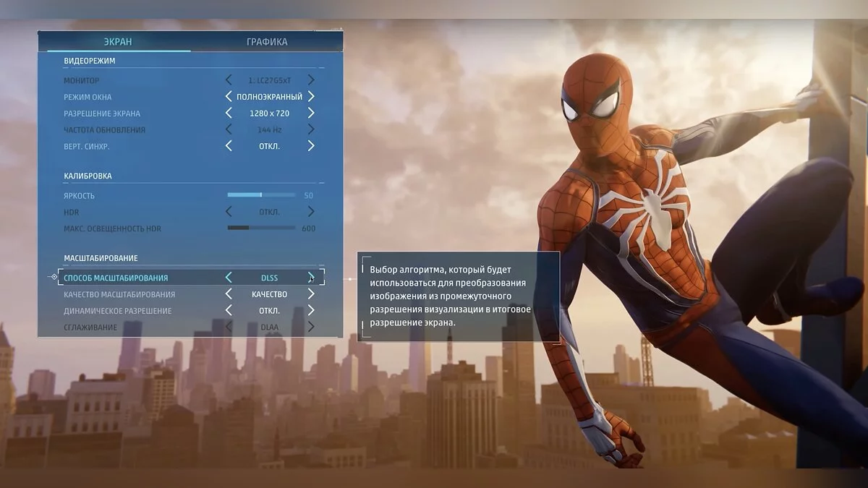This screenshot has width=868, height=488.
Task: Left arrow of КАЧЕСТВО МАСШТАБИРОВАНИЯ
Action: (229, 294)
